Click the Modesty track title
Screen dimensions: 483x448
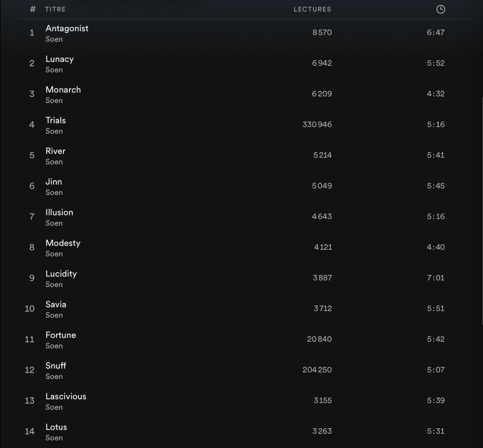(63, 243)
